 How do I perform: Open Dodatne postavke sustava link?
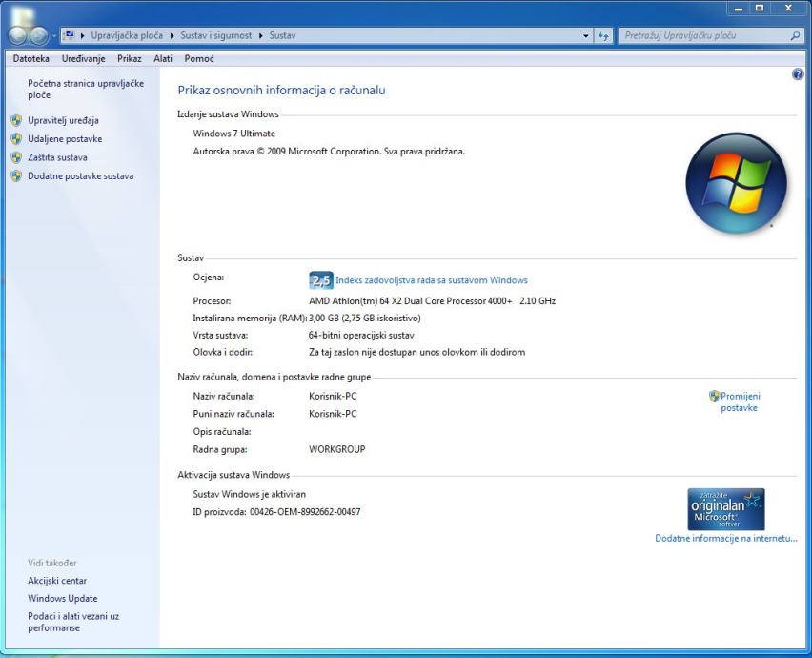(81, 176)
